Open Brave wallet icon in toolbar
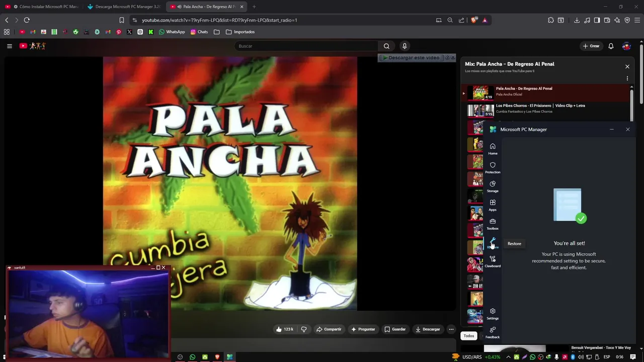Screen dimensions: 644x362 click(607, 20)
